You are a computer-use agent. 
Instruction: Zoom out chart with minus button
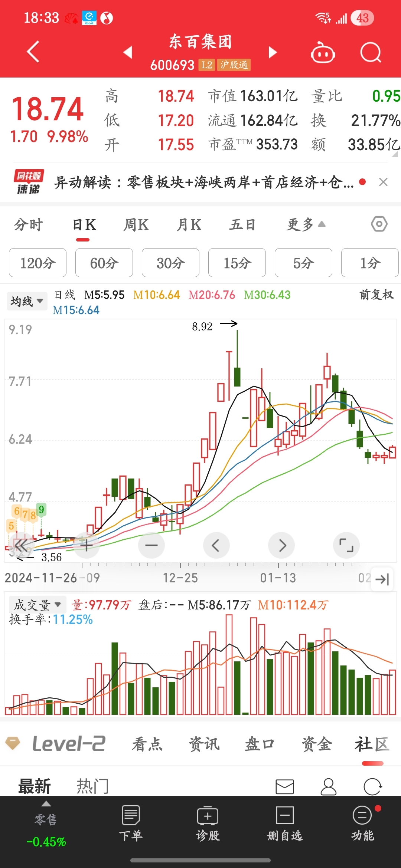(151, 545)
